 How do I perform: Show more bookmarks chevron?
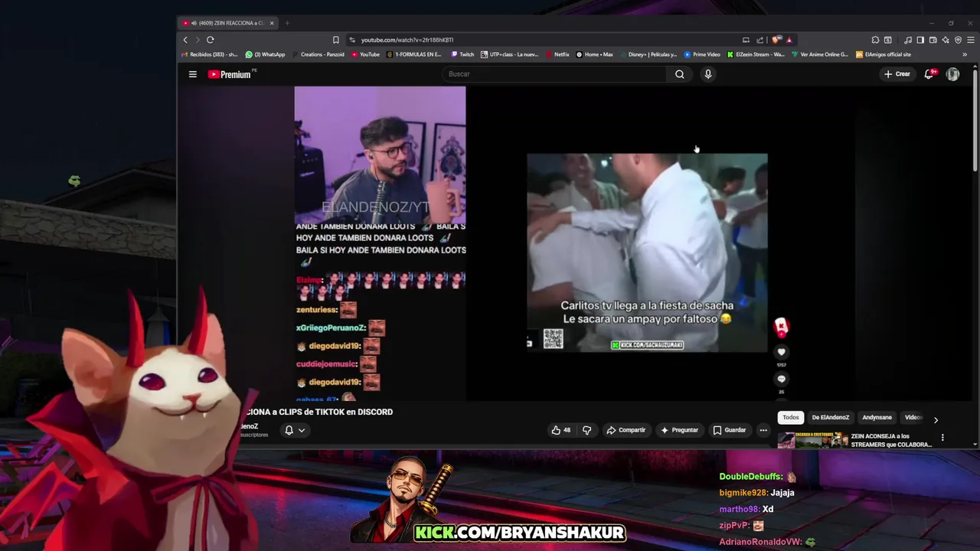click(x=964, y=54)
